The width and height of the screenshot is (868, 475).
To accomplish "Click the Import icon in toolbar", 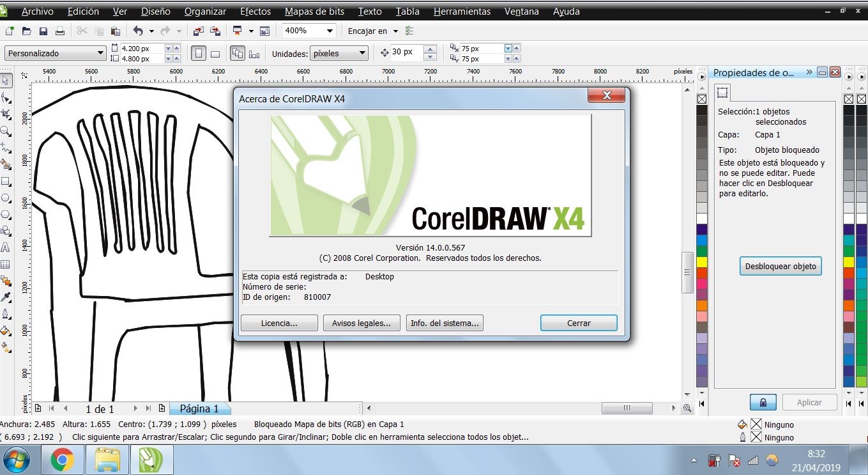I will 199,31.
